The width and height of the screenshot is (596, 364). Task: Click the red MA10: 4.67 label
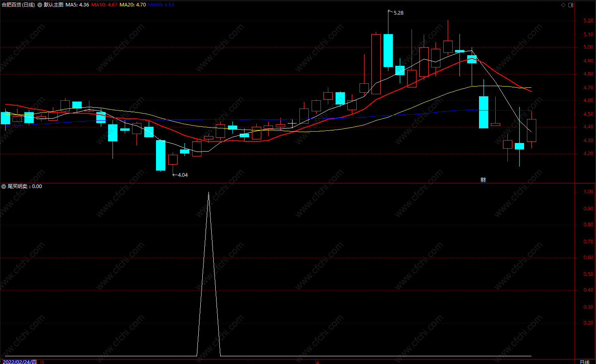tap(104, 5)
